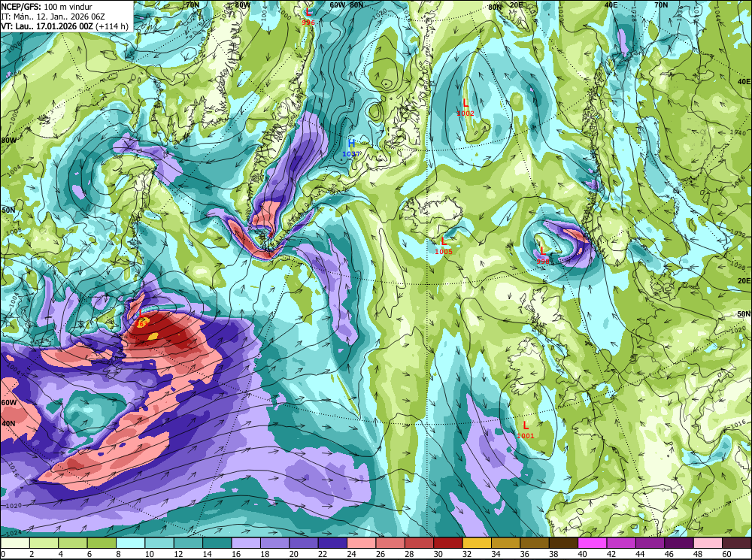Screen dimensions: 752x560
Task: Click the '60W 80N' label at top
Action: coord(346,5)
